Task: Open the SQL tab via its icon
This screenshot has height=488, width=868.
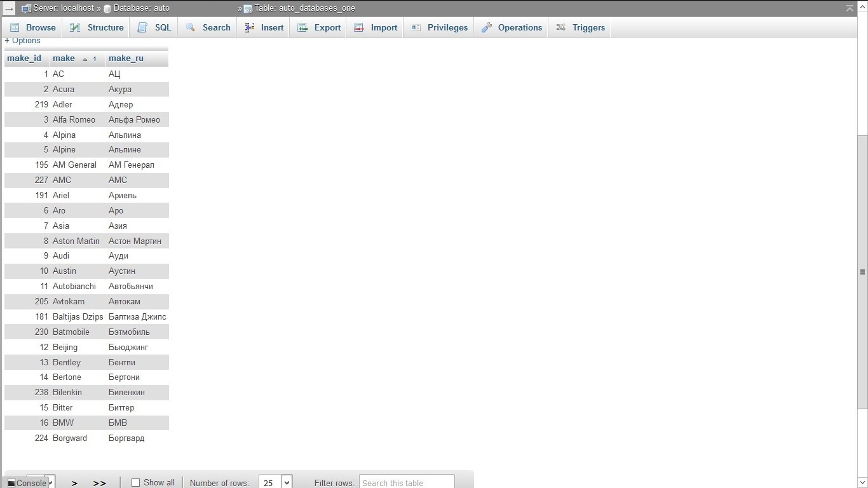Action: [142, 27]
